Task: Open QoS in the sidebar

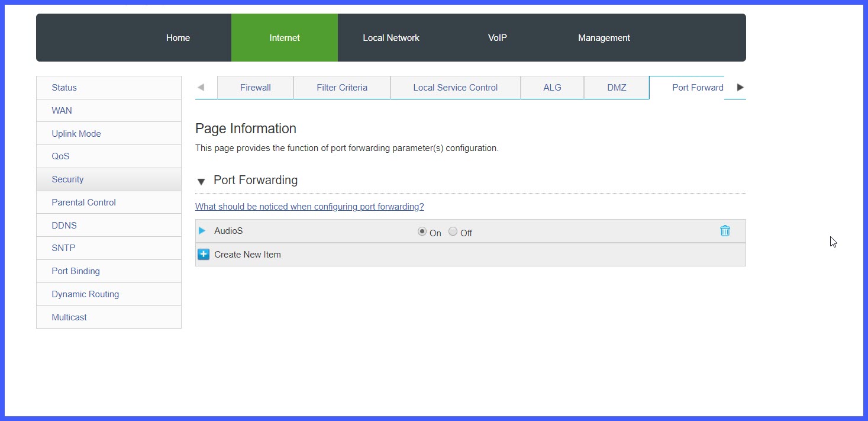Action: point(109,156)
